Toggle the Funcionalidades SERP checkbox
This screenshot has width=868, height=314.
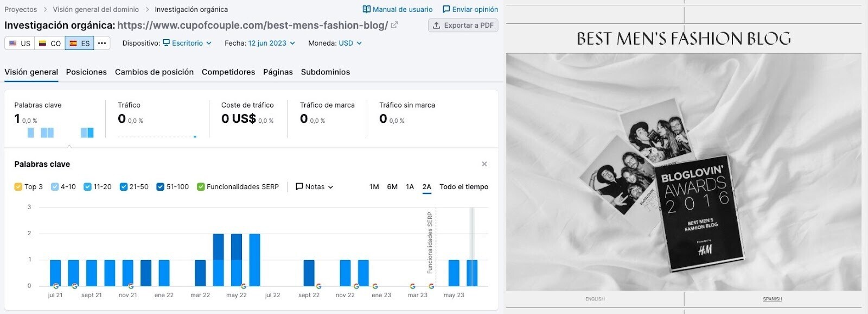[201, 187]
